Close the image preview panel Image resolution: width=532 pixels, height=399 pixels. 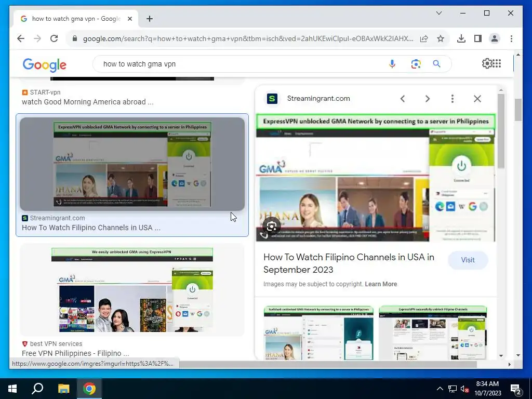tap(477, 99)
